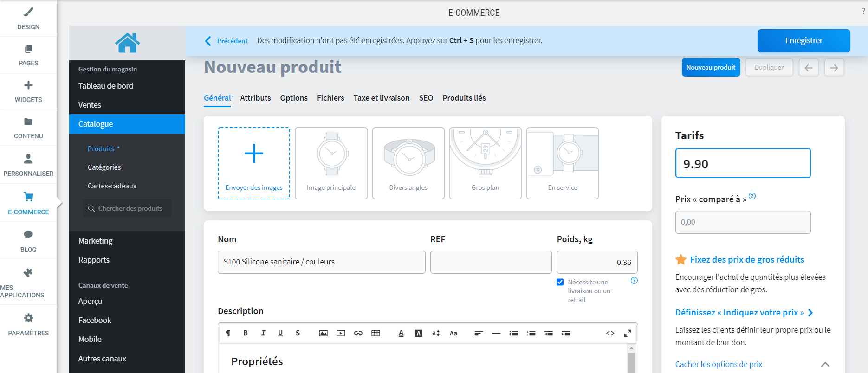The height and width of the screenshot is (373, 868).
Task: Open background color picker in editor
Action: click(x=419, y=333)
